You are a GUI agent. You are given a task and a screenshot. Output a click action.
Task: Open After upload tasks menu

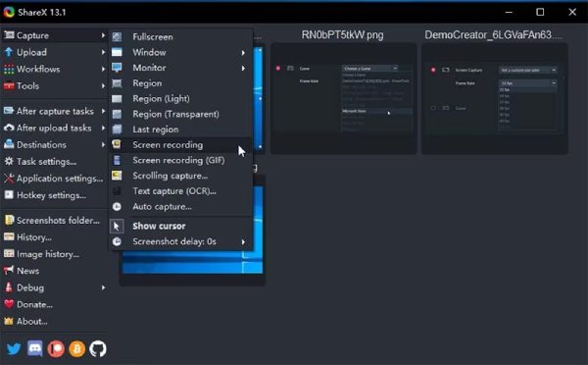coord(55,128)
